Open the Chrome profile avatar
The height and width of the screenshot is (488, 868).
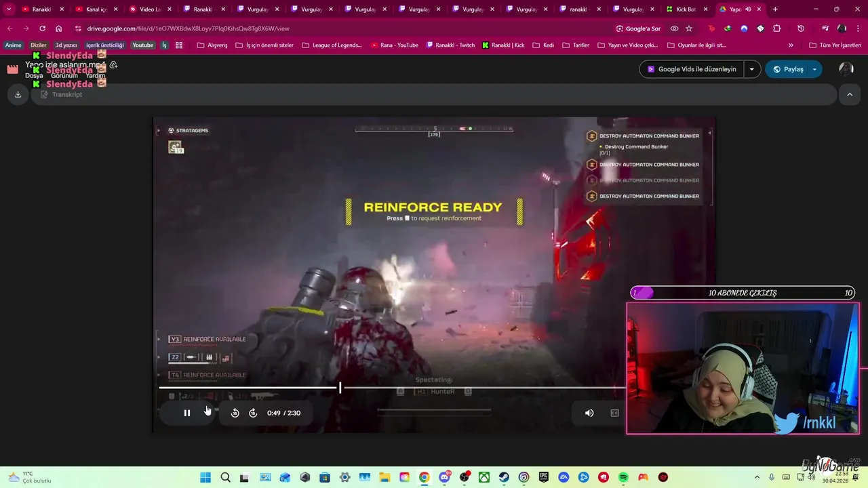tap(842, 28)
